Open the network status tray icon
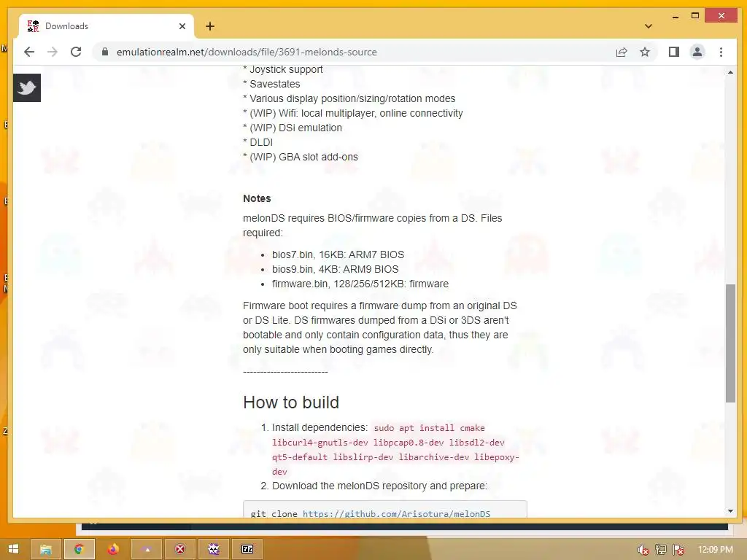Screen dimensions: 747x560 (x=660, y=550)
